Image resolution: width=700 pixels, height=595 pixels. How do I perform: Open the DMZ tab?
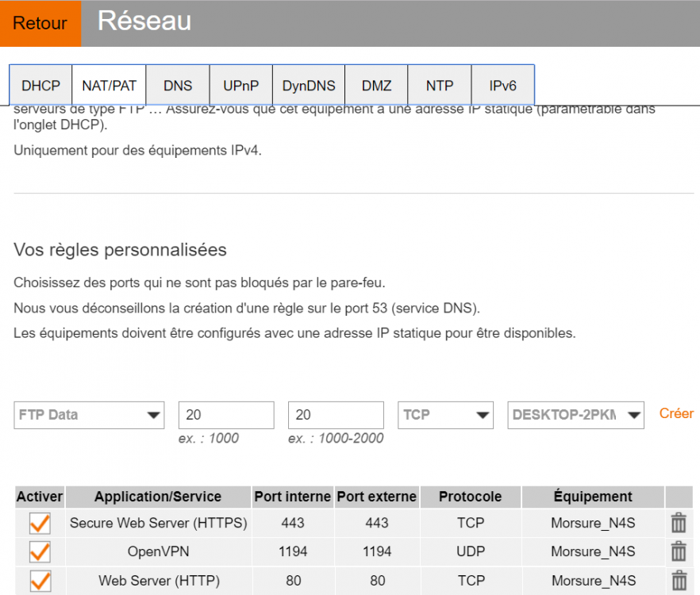point(376,86)
